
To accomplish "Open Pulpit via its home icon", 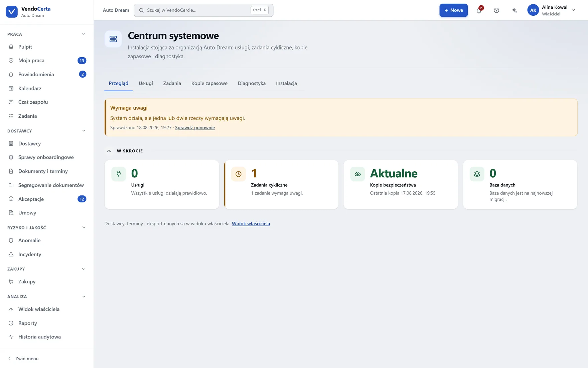I will 11,47.
